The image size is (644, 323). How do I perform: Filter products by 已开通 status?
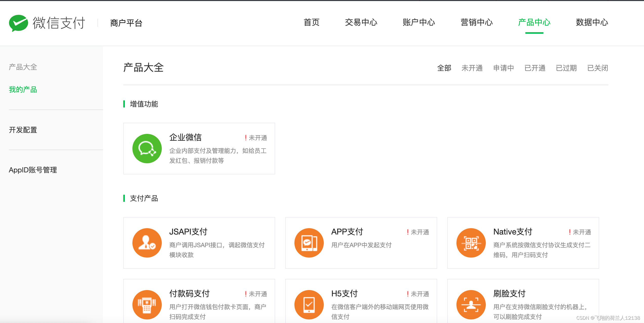click(x=535, y=68)
